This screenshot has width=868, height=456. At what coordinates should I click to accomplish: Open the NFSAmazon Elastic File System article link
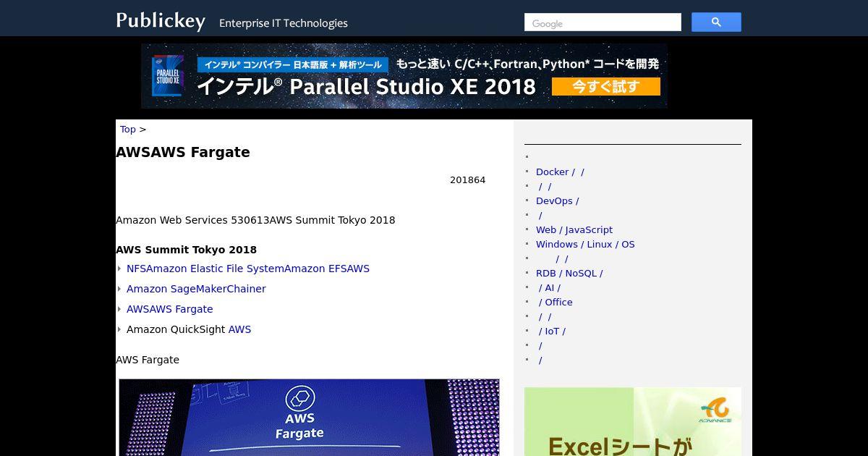(x=248, y=269)
